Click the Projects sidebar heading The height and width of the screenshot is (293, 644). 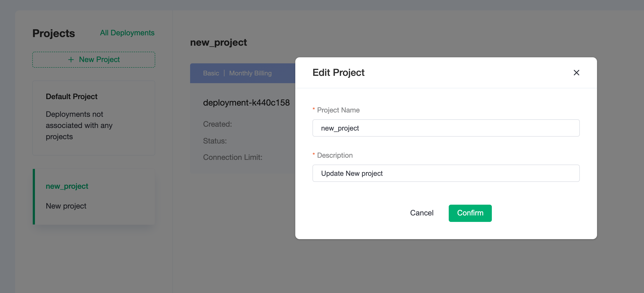53,33
